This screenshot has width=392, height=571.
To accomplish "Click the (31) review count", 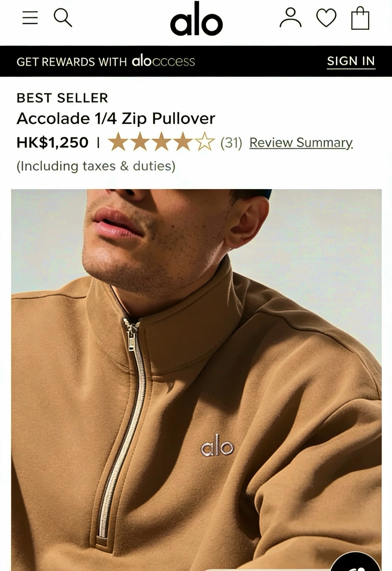I will (x=231, y=143).
